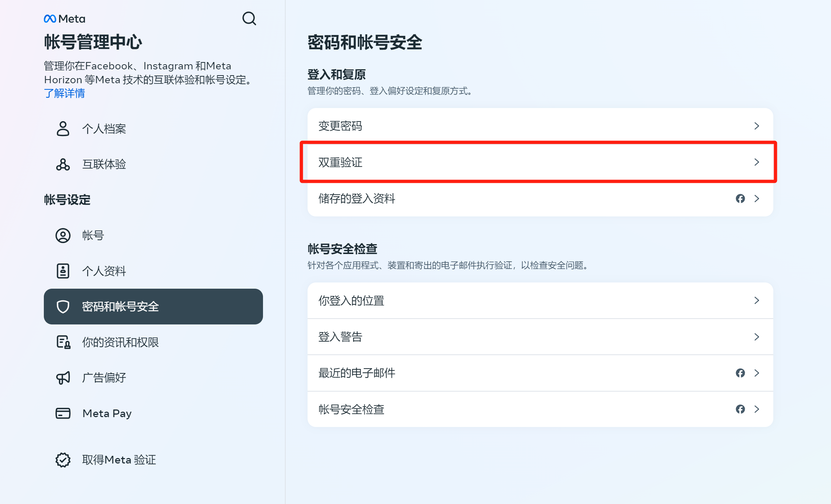This screenshot has width=831, height=504.
Task: Open 储存的登入资料
Action: click(540, 199)
